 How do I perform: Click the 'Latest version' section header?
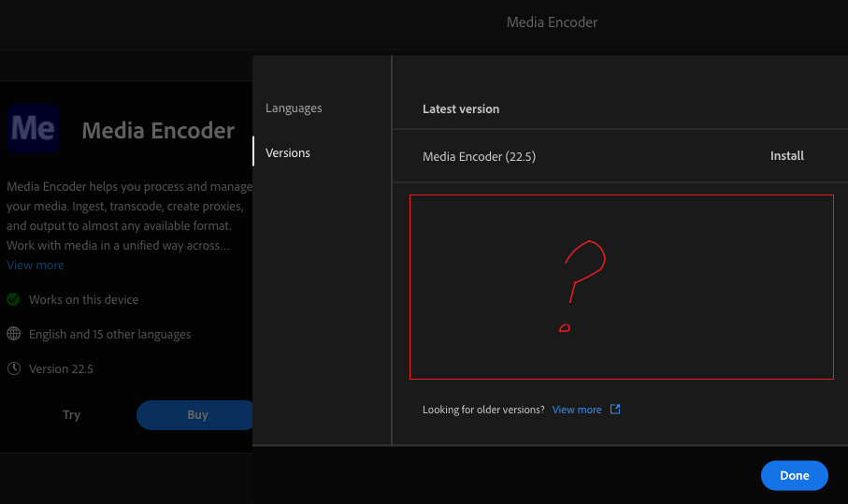click(461, 109)
